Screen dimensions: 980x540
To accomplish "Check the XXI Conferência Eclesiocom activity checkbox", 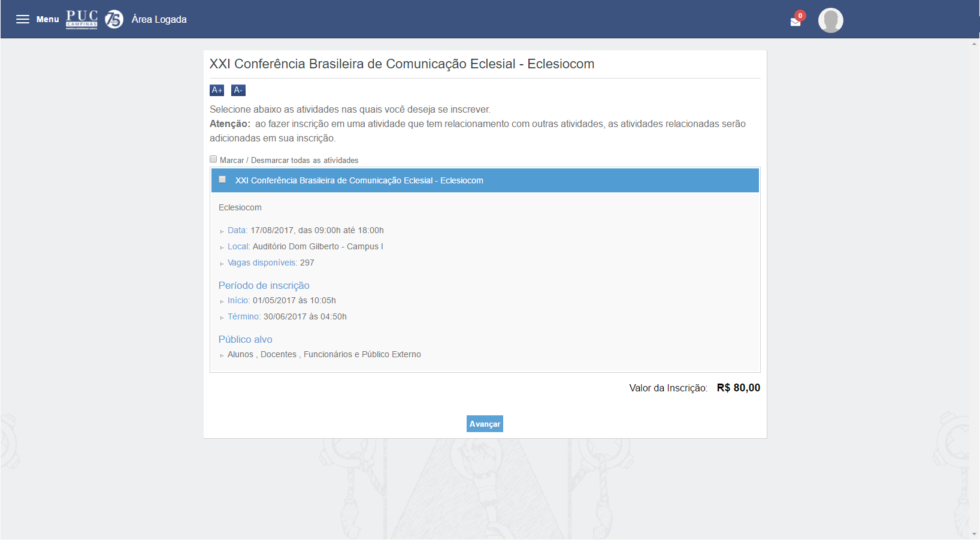I will (222, 179).
